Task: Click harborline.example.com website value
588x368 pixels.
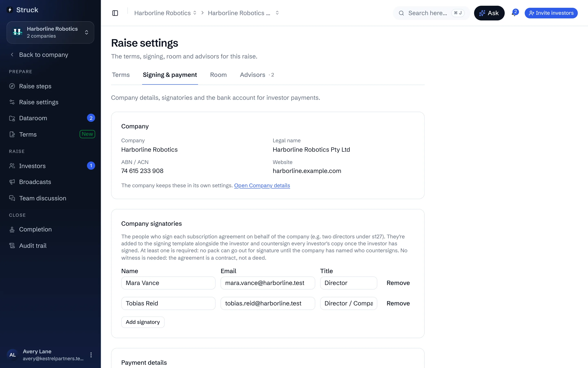Action: tap(307, 171)
